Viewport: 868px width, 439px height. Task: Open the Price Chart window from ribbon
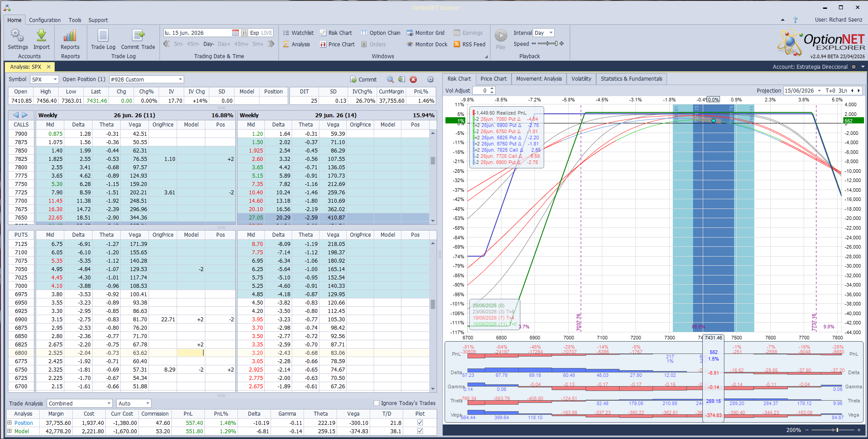click(x=337, y=44)
